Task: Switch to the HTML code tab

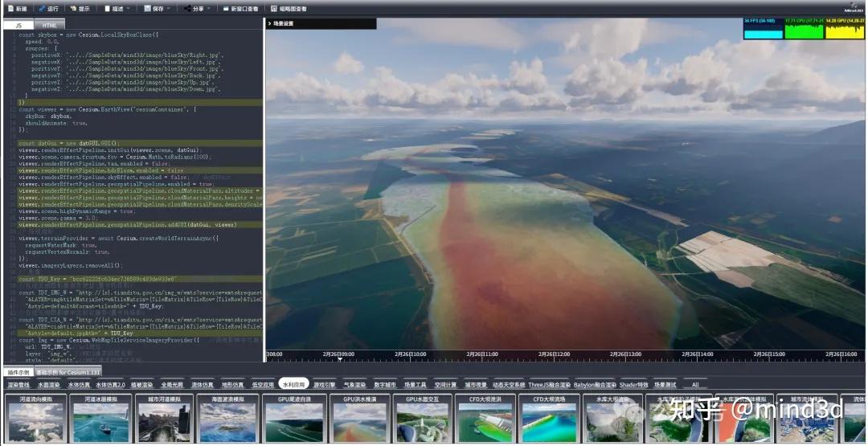Action: (x=50, y=25)
